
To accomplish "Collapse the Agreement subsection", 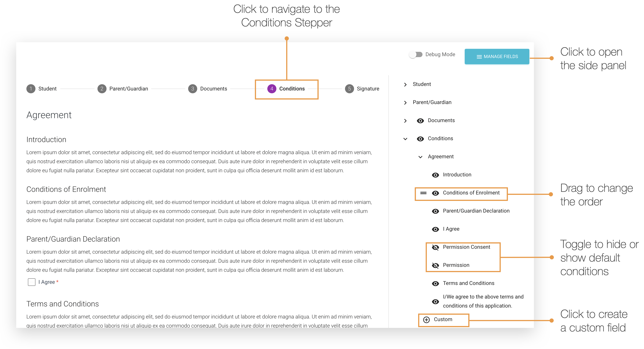I will 420,157.
